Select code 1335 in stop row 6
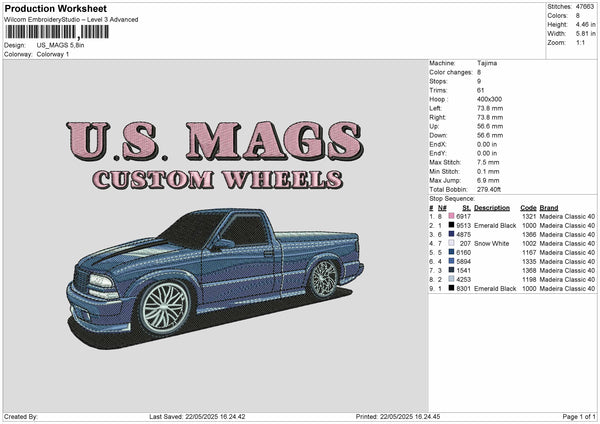Viewport: 600px width, 424px height. click(529, 261)
